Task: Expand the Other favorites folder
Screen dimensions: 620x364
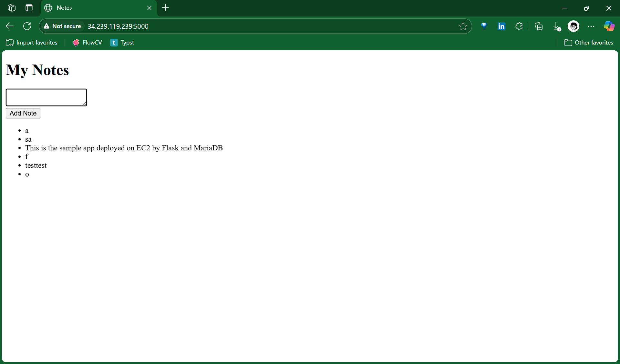Action: click(589, 43)
